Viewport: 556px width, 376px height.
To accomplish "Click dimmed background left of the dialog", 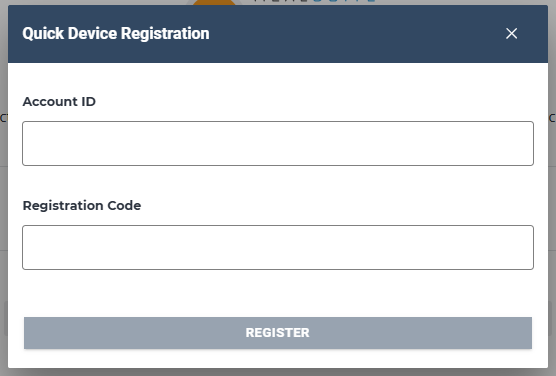I will coord(4,213).
